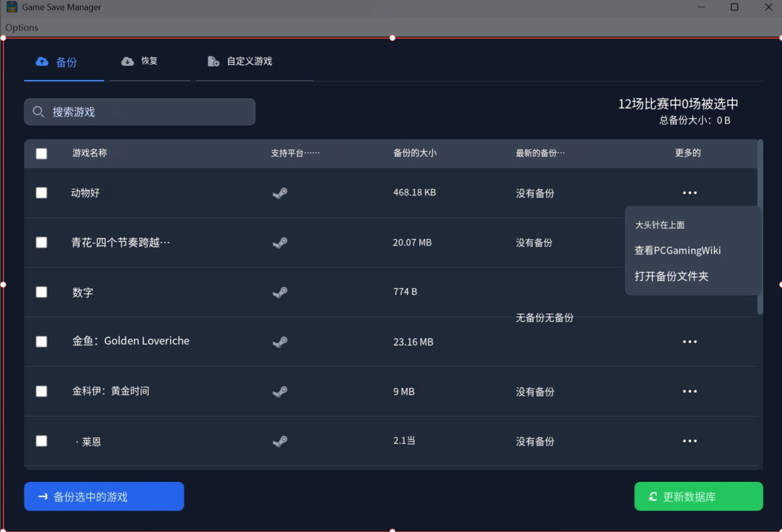Click the cloud download icon on 恢复 tab
The image size is (782, 532).
tap(127, 61)
